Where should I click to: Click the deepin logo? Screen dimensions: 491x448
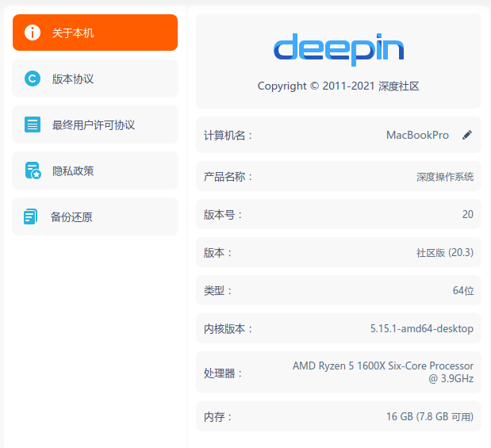point(339,49)
